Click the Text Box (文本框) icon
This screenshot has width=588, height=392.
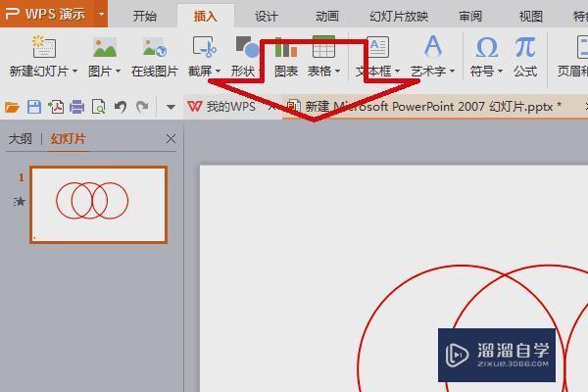377,46
